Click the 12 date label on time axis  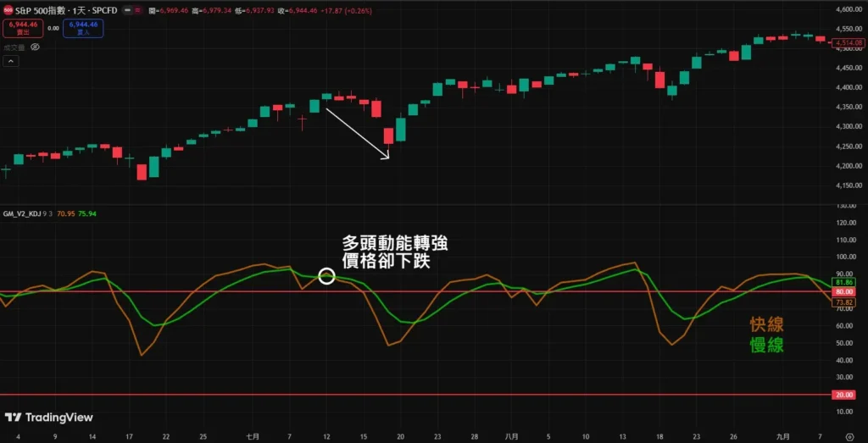pos(326,436)
